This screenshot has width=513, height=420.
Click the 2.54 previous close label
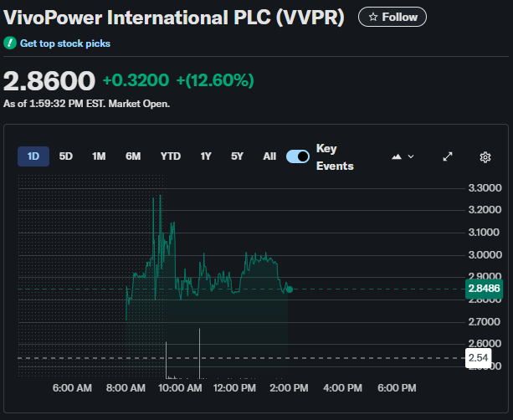478,358
